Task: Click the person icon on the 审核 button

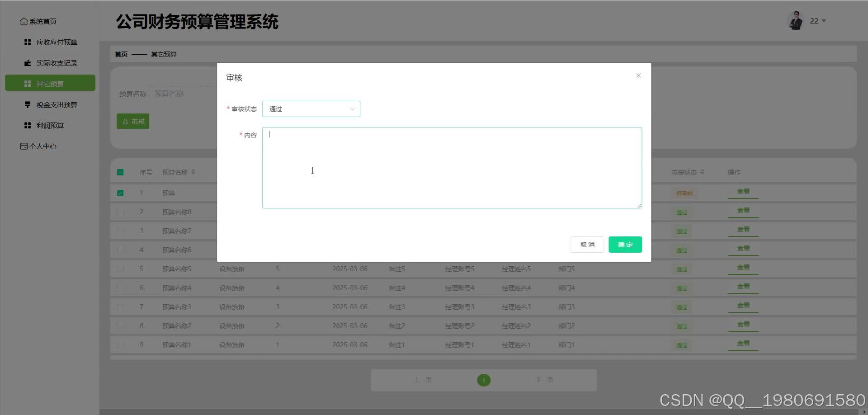Action: (x=125, y=121)
